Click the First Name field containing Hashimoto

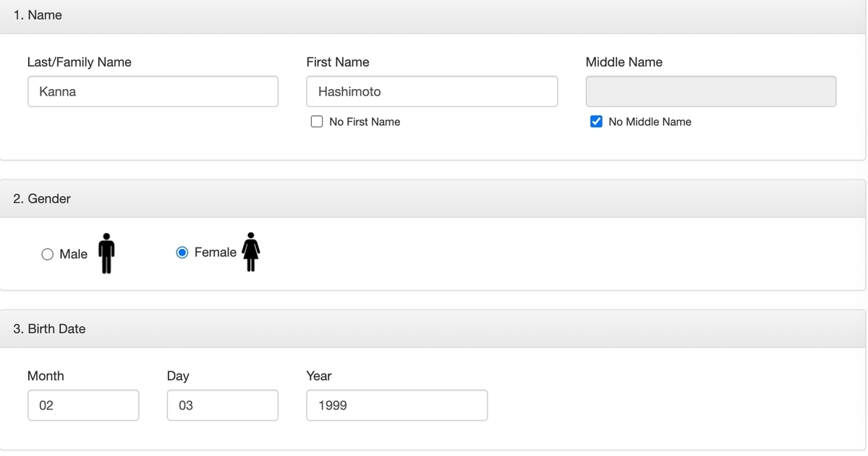[432, 92]
